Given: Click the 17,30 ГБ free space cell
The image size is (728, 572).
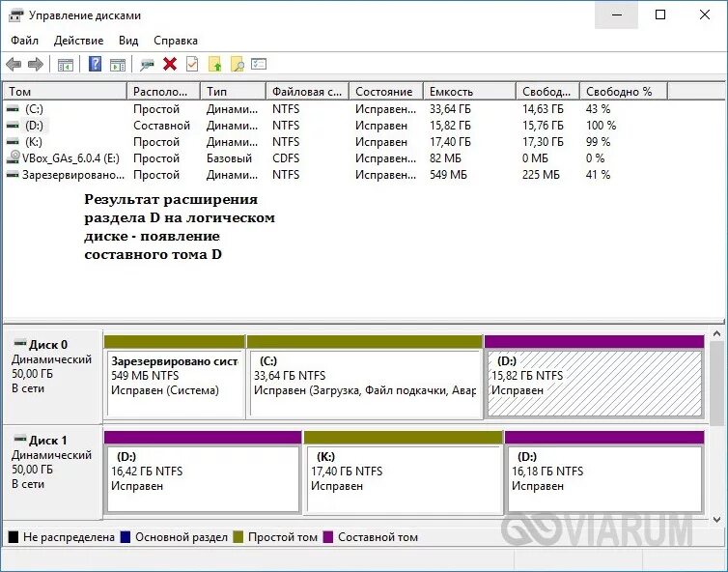Looking at the screenshot, I should click(543, 142).
